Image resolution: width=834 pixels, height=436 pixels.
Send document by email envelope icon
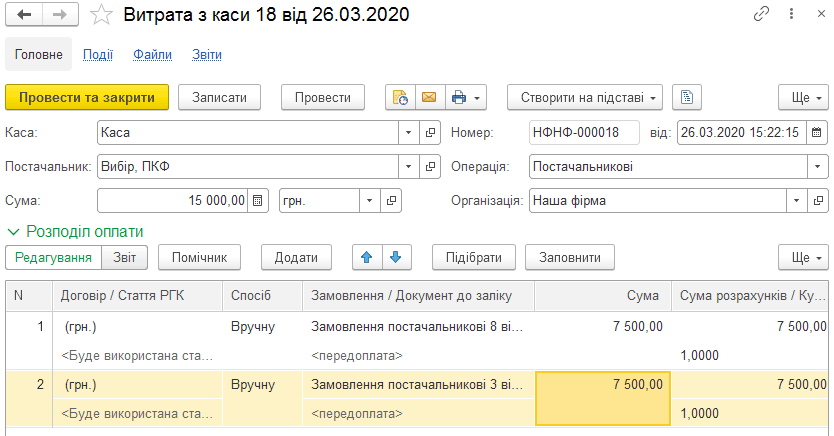click(x=429, y=97)
